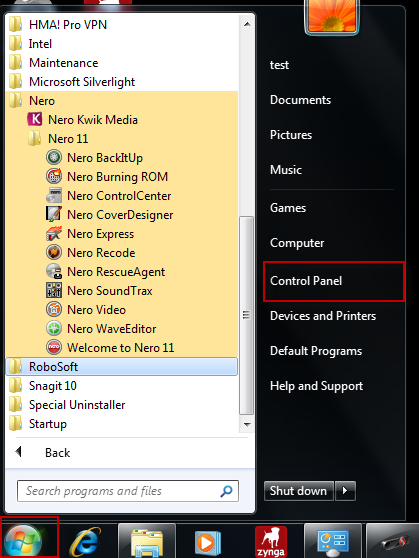Expand the RoboSoft folder
Screen dimensions: 419x558
coord(122,367)
